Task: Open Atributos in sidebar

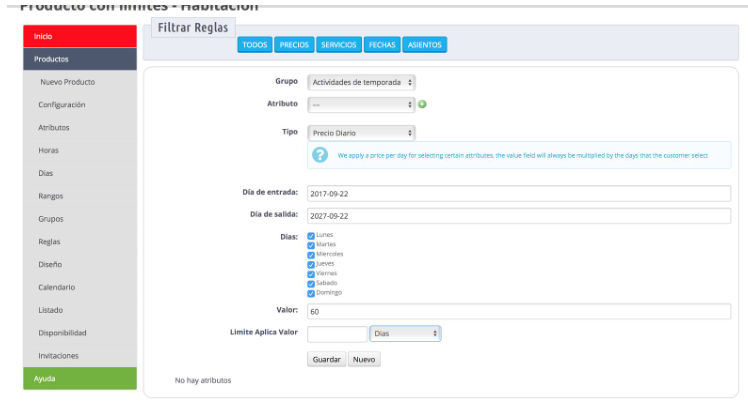Action: coord(80,127)
